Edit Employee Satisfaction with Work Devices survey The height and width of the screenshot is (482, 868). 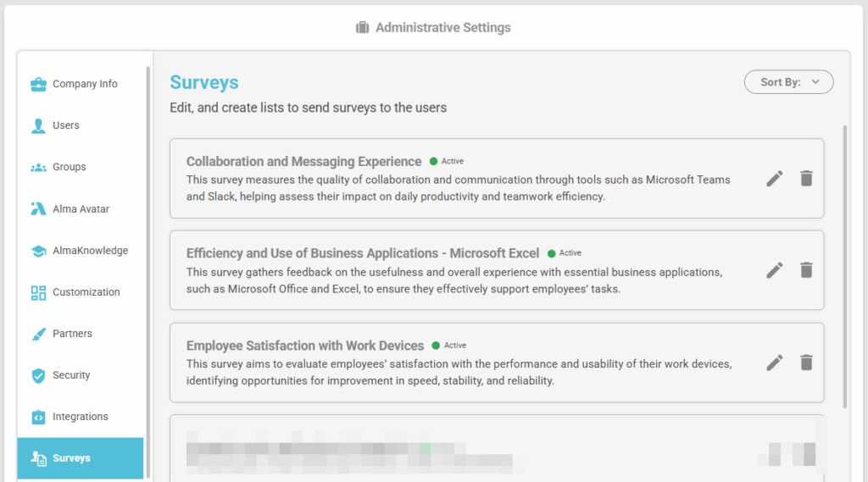coord(774,363)
